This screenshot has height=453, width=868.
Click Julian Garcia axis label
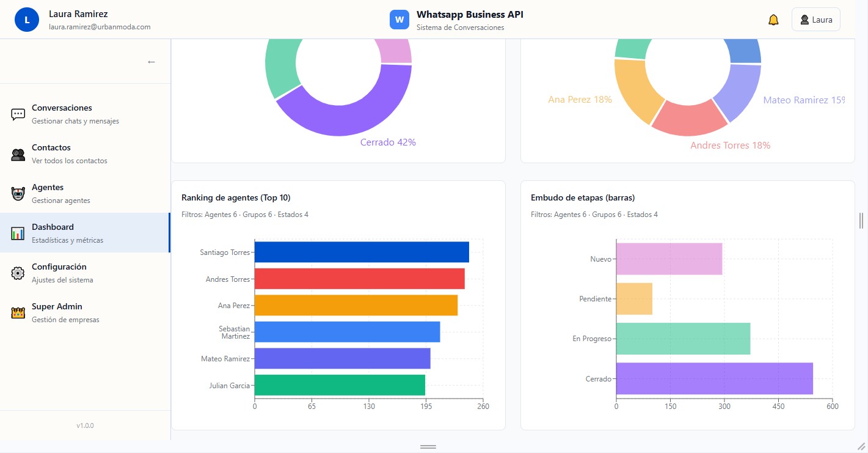229,386
